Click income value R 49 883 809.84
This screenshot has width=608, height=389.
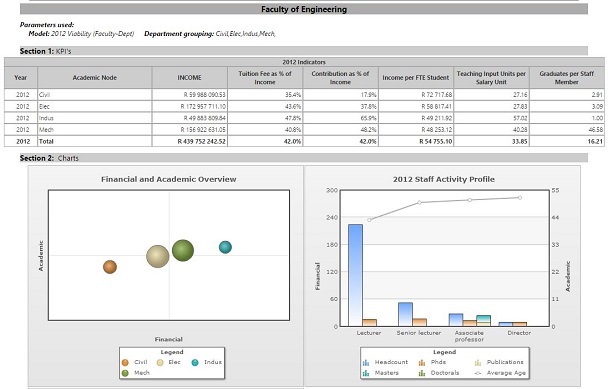coord(205,118)
